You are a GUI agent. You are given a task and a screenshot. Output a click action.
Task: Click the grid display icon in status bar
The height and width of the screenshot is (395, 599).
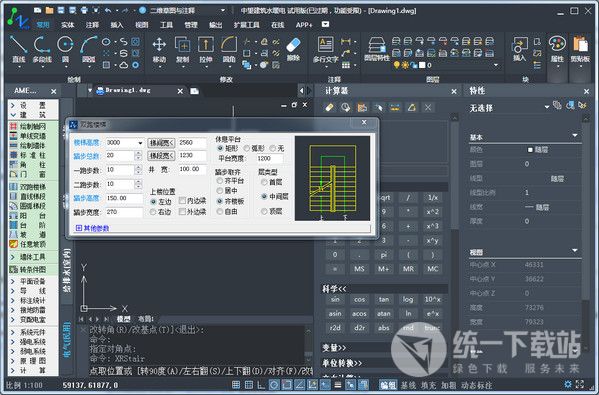tap(236, 385)
